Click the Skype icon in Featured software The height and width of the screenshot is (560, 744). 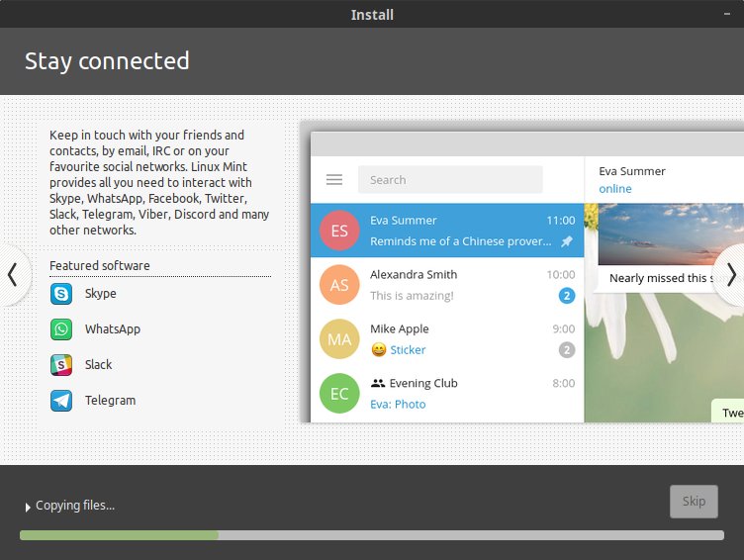coord(61,293)
